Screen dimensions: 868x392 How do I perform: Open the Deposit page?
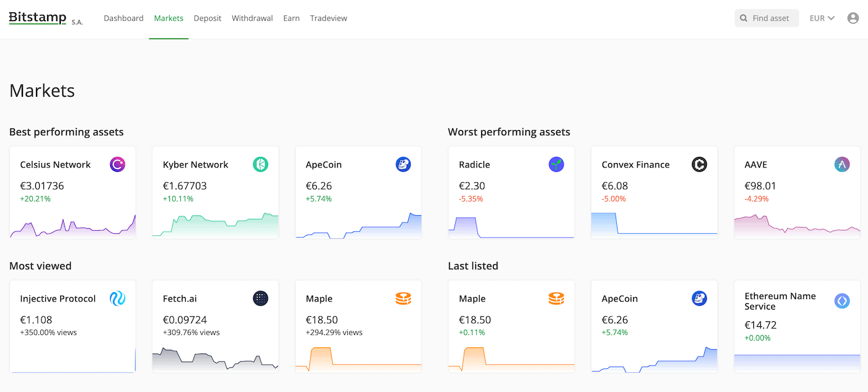207,18
